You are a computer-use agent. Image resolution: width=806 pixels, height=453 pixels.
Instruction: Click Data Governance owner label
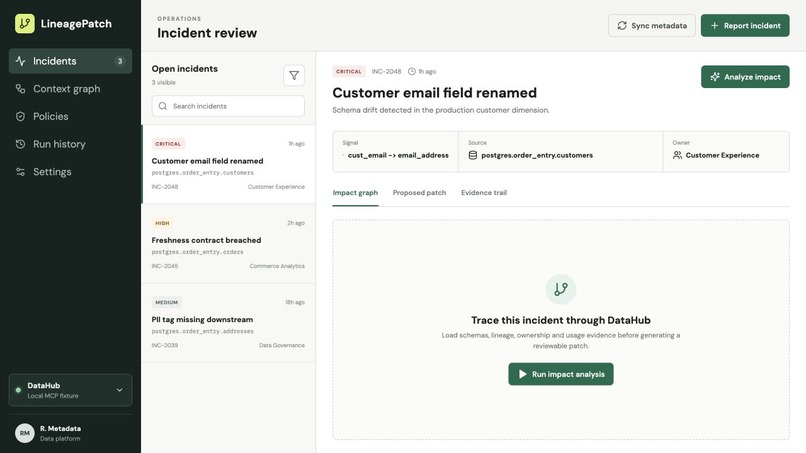[x=282, y=345]
